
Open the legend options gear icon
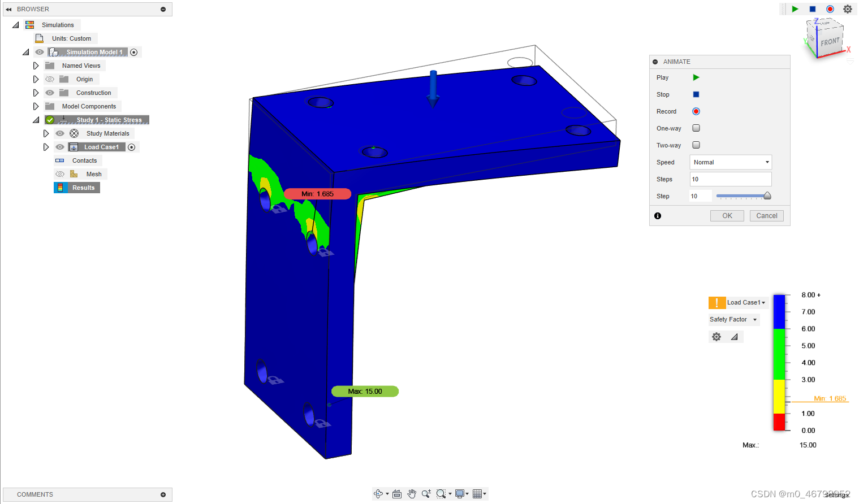coord(716,336)
